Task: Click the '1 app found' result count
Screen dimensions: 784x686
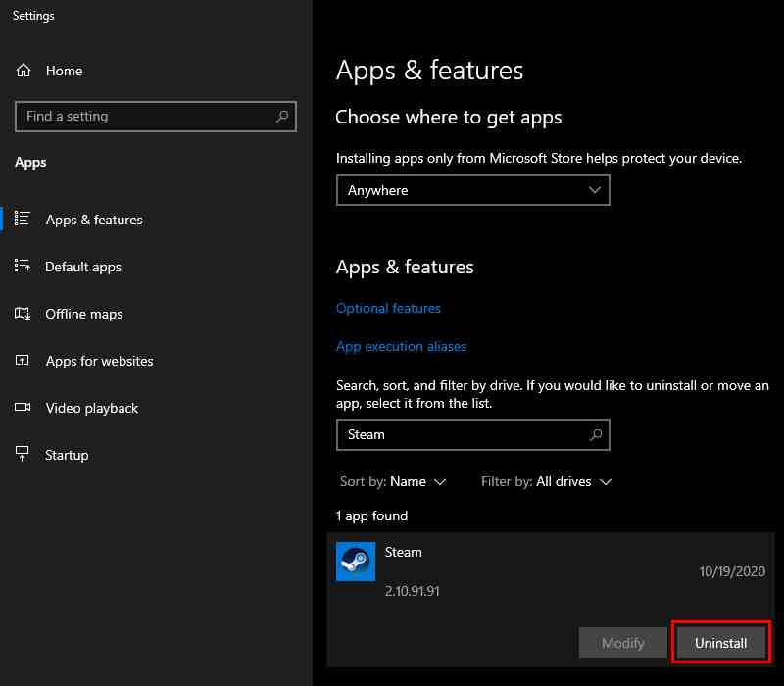Action: pos(371,515)
